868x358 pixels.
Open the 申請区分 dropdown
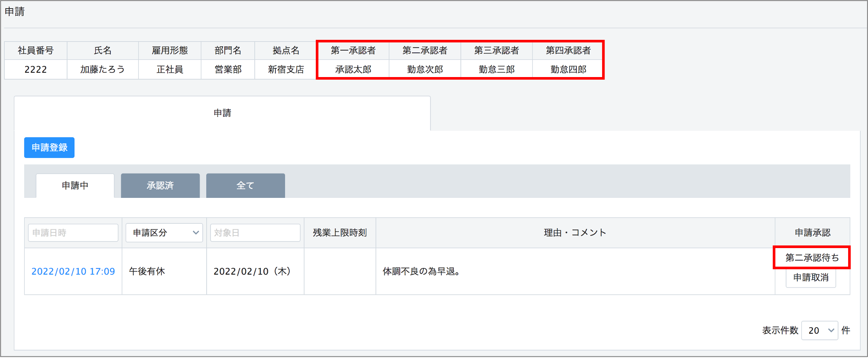click(164, 233)
